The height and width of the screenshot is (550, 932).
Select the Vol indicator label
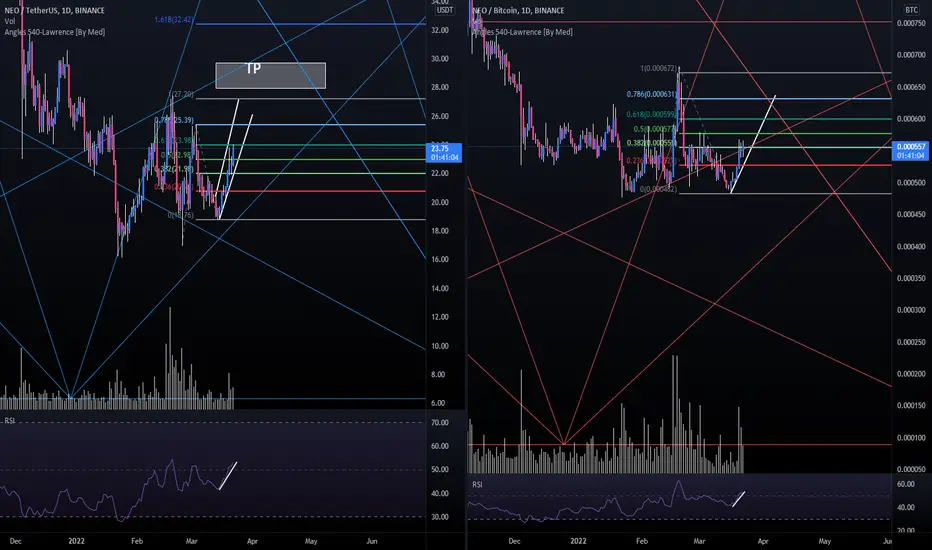[10, 21]
